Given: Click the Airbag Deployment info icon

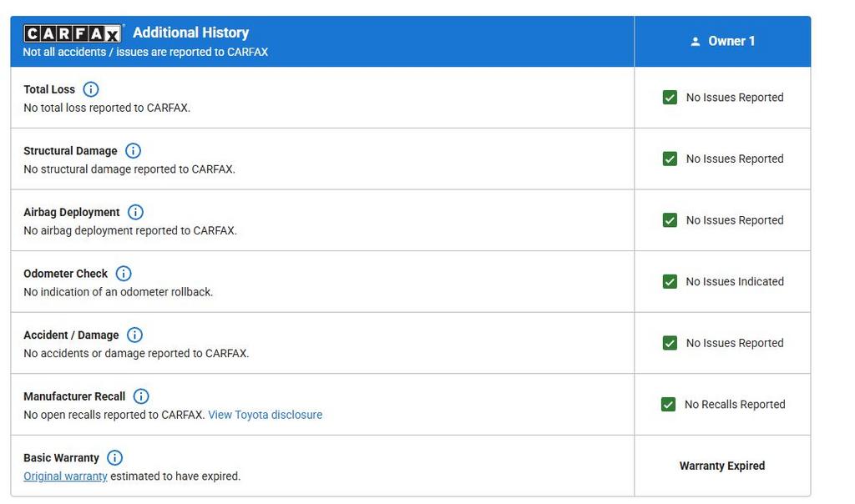Looking at the screenshot, I should 135,212.
